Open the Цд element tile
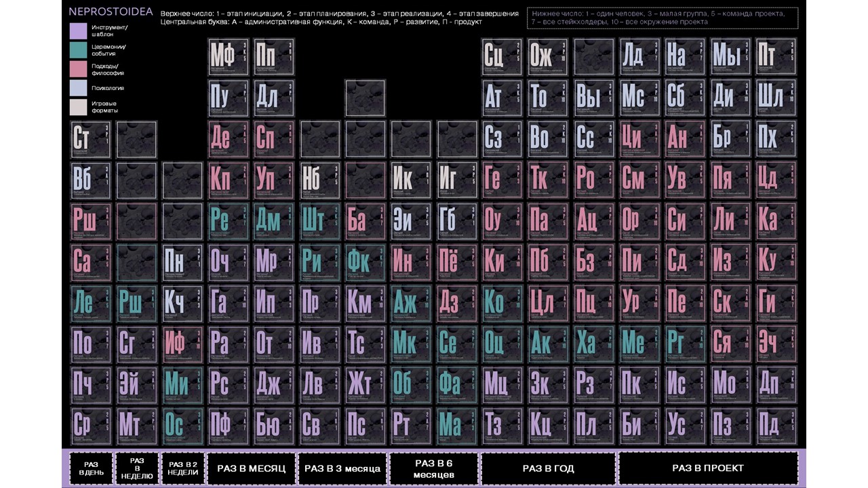This screenshot has width=868, height=488. point(776,180)
